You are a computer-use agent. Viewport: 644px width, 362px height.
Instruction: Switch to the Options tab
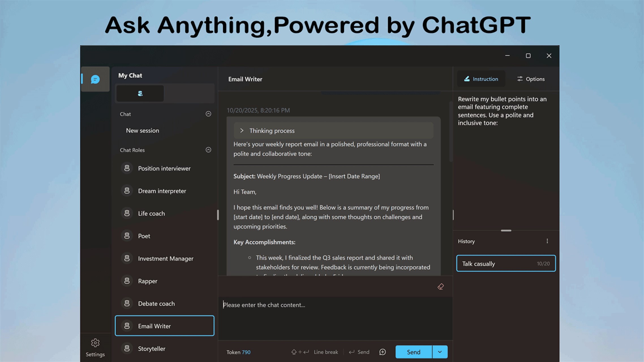531,79
